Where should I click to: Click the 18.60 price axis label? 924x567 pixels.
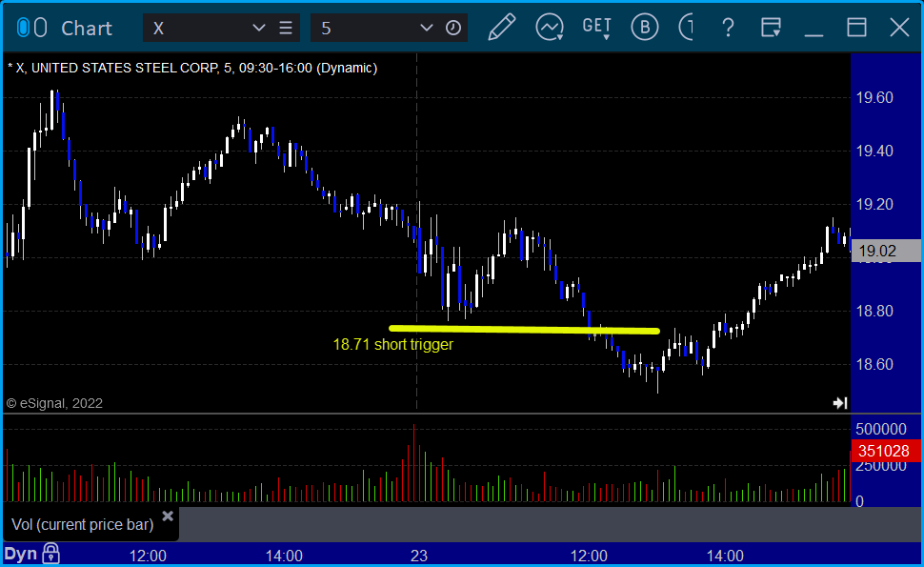[874, 364]
